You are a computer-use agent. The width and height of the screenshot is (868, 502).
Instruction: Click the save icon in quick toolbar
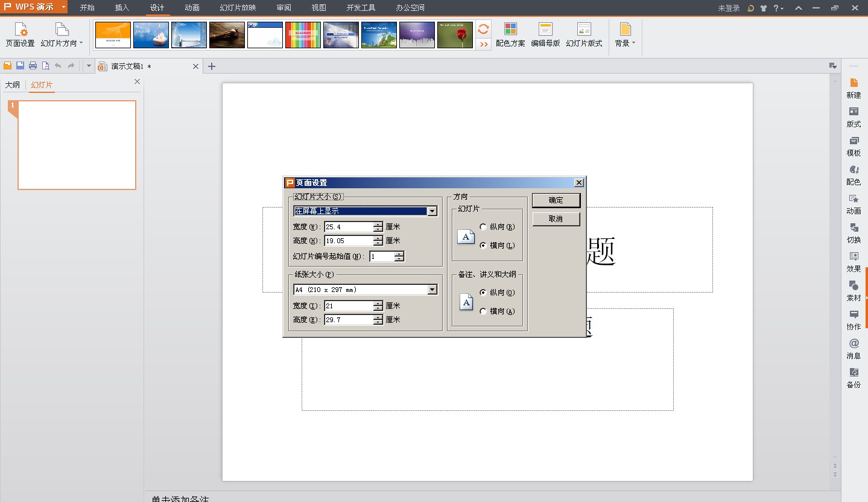[20, 66]
